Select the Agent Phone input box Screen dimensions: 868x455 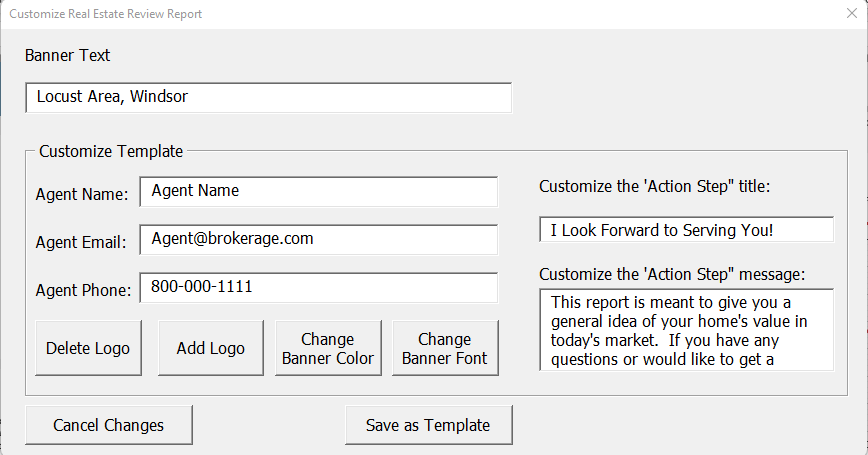pos(318,287)
